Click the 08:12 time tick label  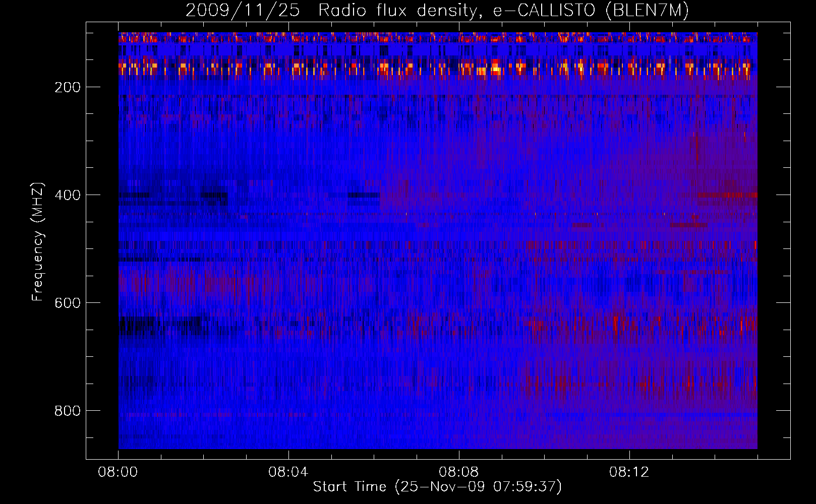pos(629,472)
